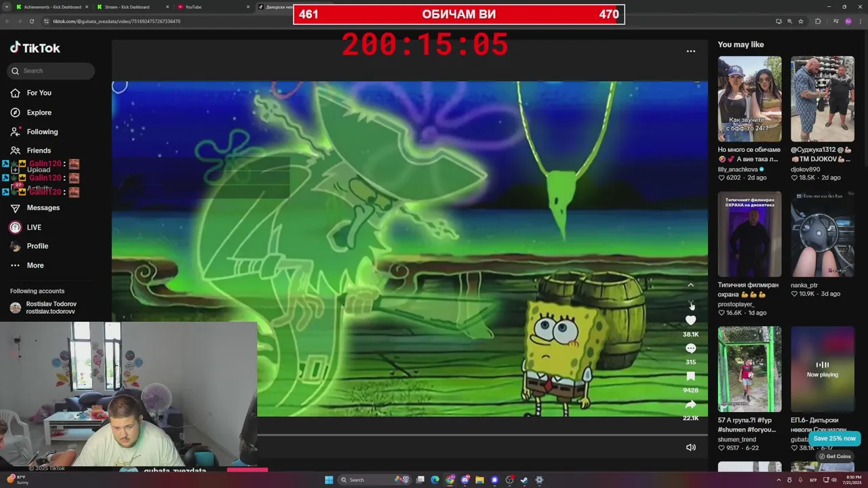Viewport: 868px width, 488px height.
Task: Open lilly_anachkova's recommended video thumbnail
Action: (x=749, y=99)
